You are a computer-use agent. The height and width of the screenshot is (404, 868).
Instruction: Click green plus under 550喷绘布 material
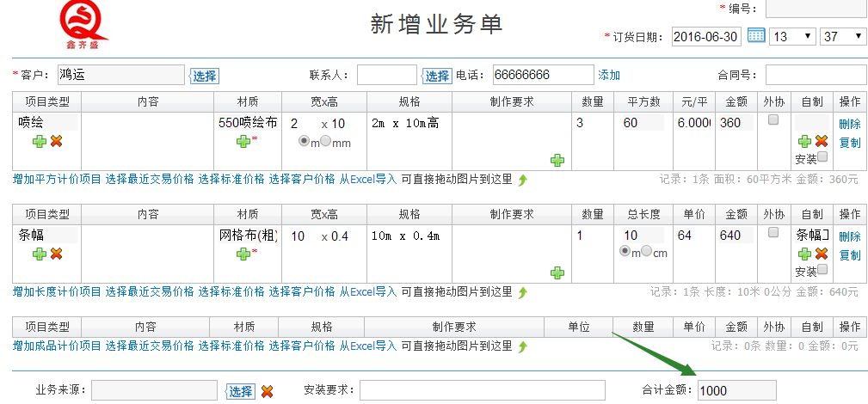(x=243, y=141)
